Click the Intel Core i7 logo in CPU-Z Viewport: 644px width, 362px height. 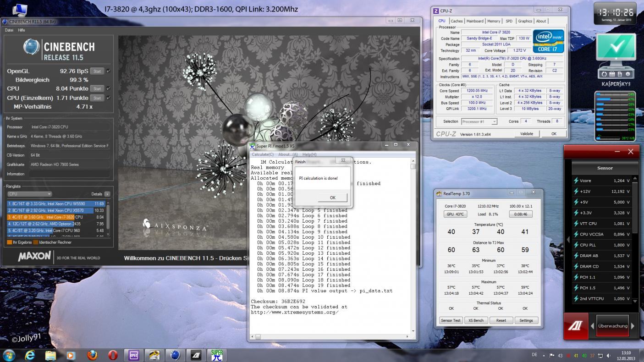point(549,42)
